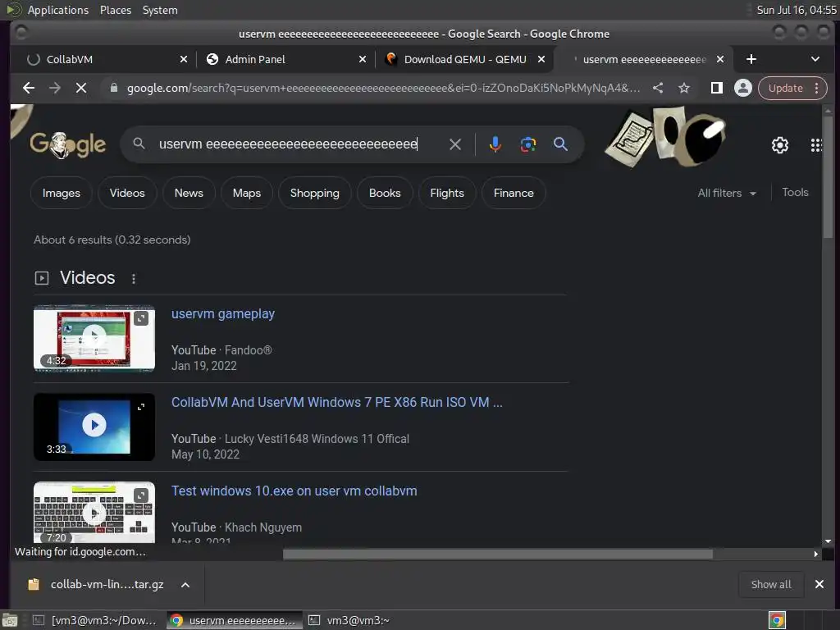
Task: Open the side panel icon
Action: click(x=717, y=88)
